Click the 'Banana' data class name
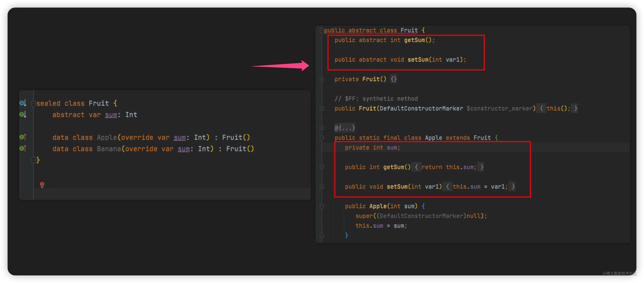 [109, 149]
